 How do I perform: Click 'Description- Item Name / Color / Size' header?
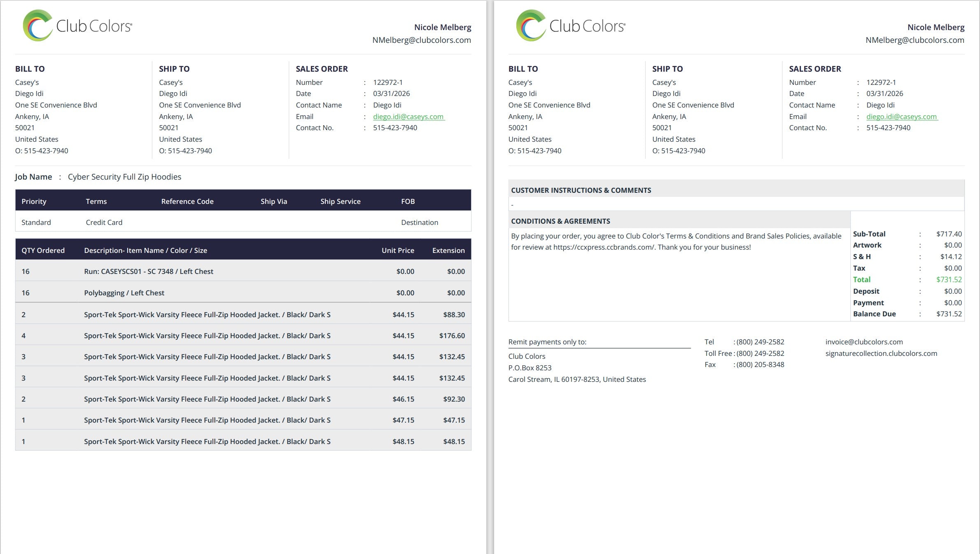tap(146, 250)
